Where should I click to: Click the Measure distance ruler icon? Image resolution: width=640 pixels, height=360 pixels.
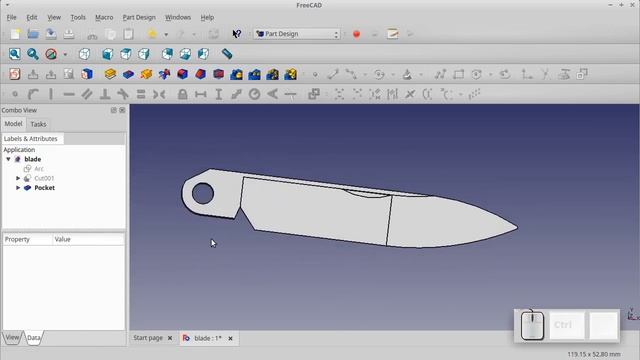227,54
